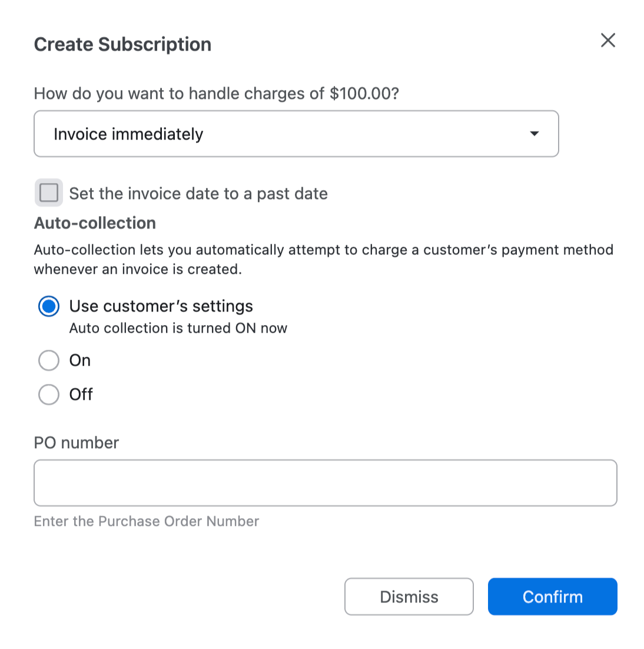Viewport: 644px width, 649px height.
Task: Close the Create Subscription dialog
Action: 608,40
